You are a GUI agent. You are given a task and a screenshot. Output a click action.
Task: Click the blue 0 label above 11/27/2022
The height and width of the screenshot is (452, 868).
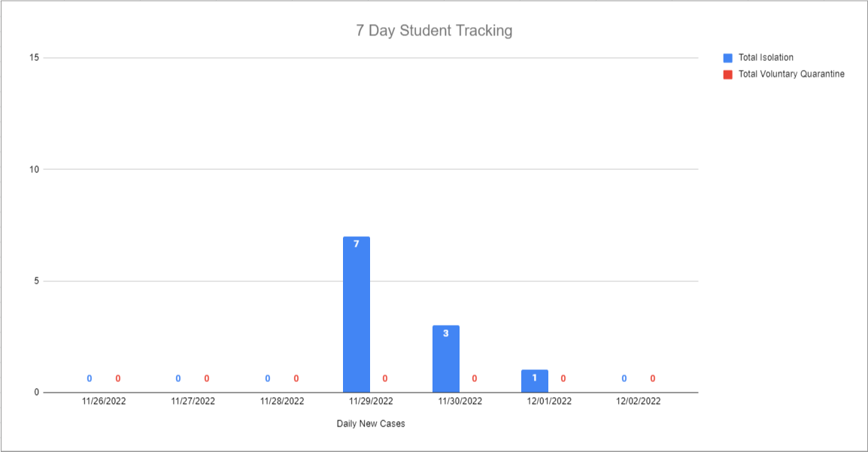tap(178, 379)
